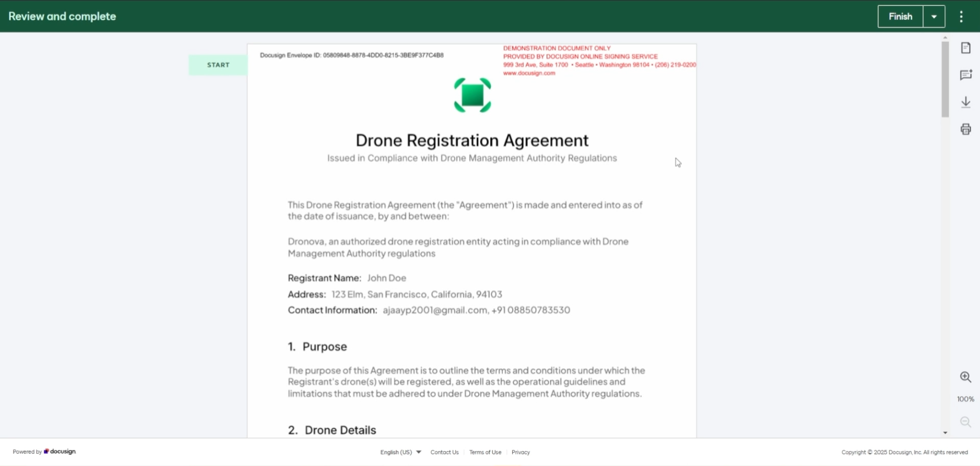Open the Contact Us link
Screen dimensions: 980x466
pyautogui.click(x=444, y=452)
